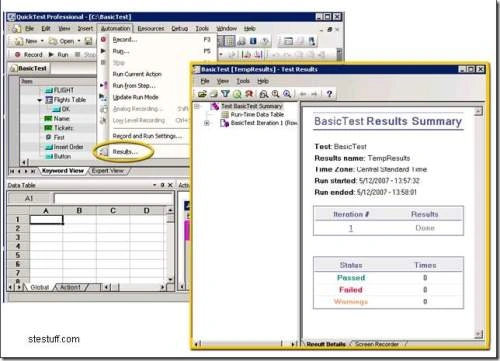Switch to the Expert View tab
The width and height of the screenshot is (500, 361).
pyautogui.click(x=107, y=171)
